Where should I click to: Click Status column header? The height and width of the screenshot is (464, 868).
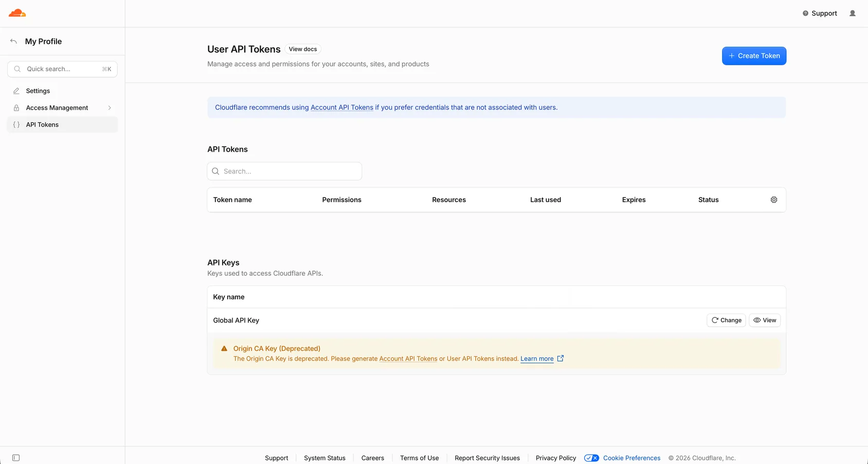pyautogui.click(x=708, y=200)
